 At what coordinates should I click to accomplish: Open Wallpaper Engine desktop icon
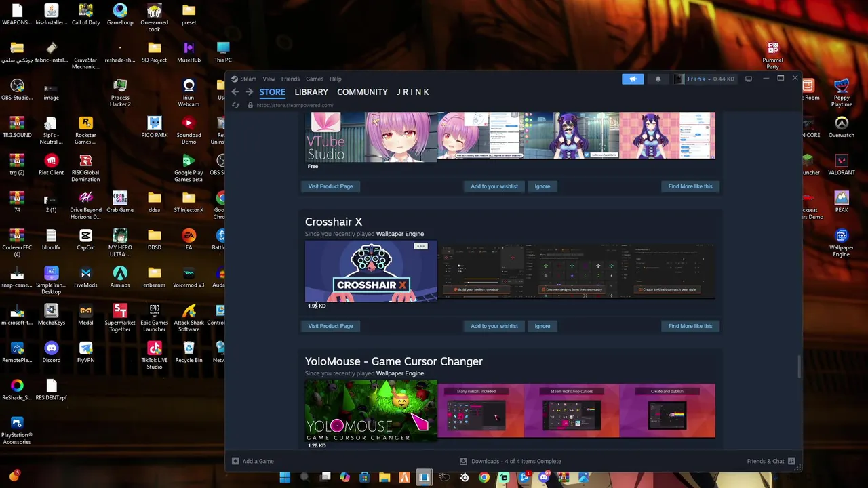842,243
